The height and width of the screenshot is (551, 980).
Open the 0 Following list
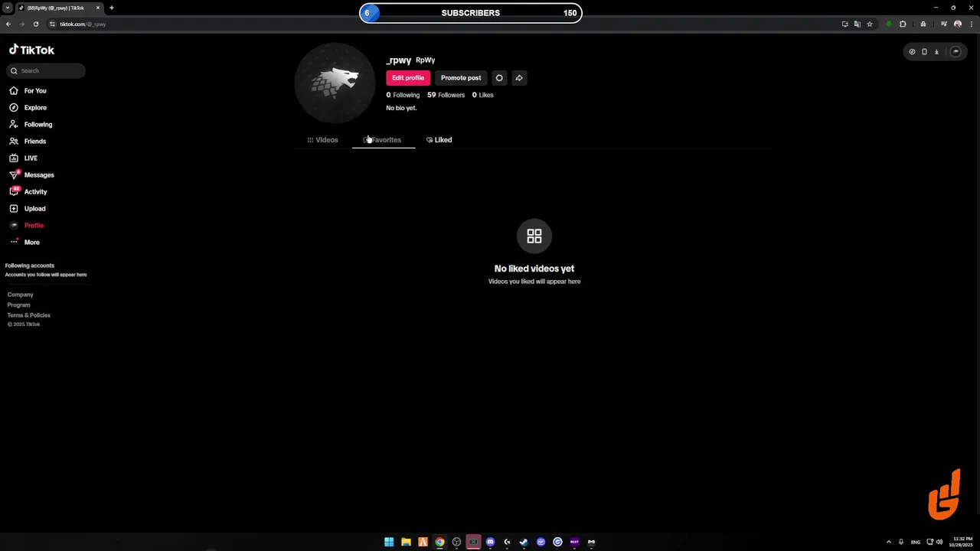click(x=403, y=95)
